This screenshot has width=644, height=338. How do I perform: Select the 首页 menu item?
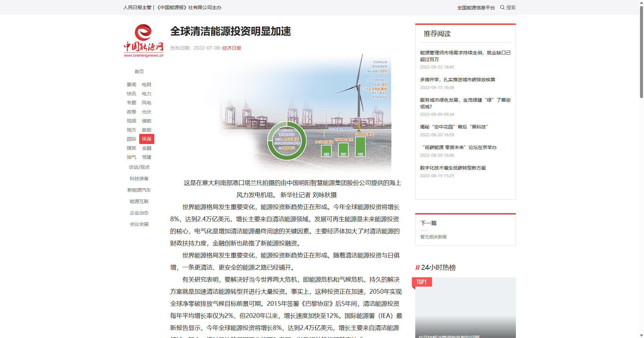click(139, 71)
